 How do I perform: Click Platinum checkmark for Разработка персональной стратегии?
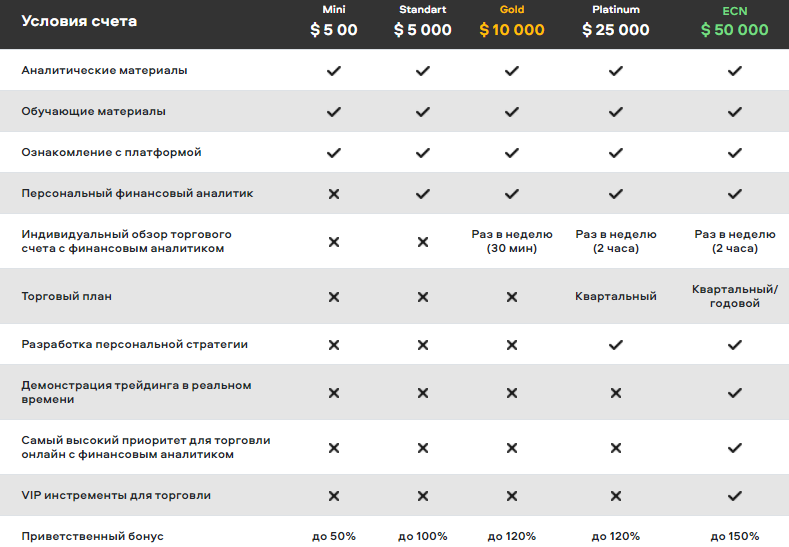(x=616, y=345)
